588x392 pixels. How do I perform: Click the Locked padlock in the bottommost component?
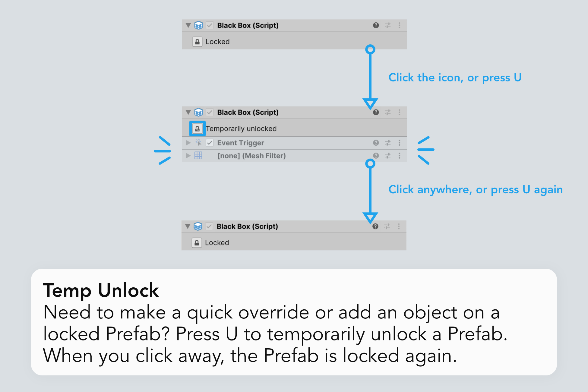click(197, 243)
